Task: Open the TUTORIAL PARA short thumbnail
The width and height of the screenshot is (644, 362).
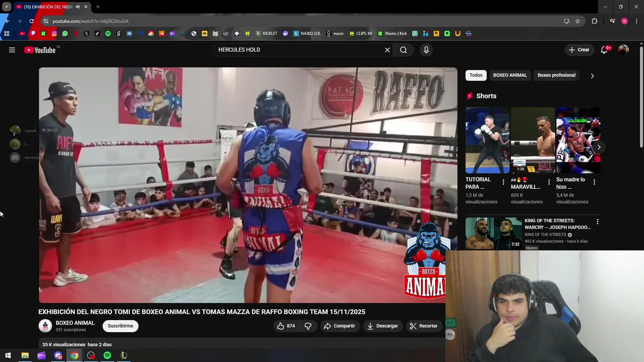Action: pos(487,140)
